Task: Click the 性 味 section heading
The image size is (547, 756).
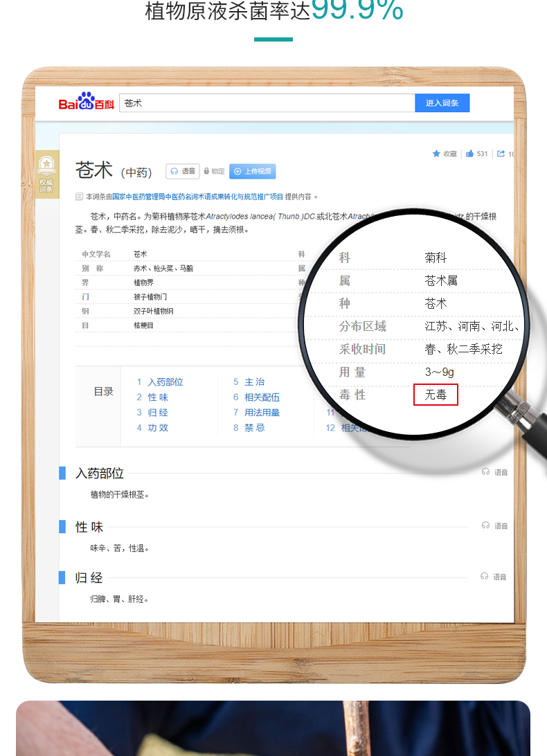Action: click(89, 527)
